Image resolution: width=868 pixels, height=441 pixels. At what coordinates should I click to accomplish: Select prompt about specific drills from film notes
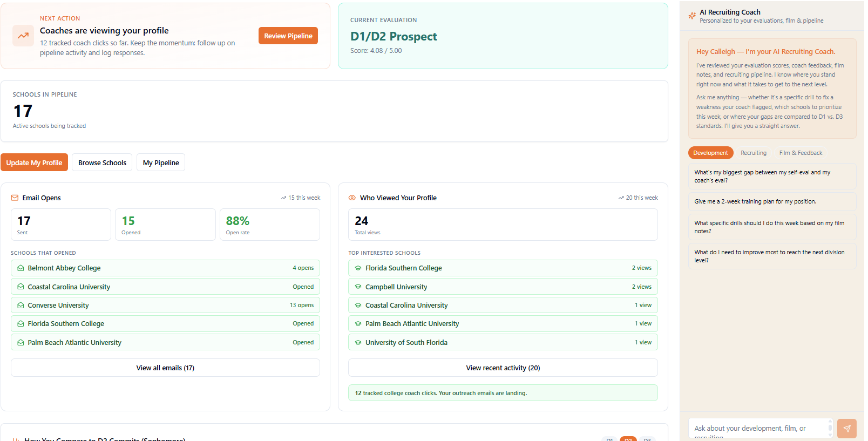point(772,227)
